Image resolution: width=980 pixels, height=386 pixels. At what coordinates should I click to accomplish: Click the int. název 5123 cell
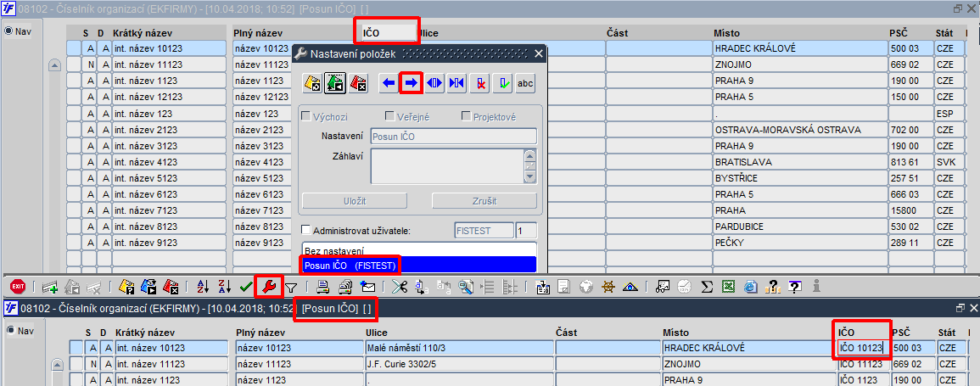(170, 178)
